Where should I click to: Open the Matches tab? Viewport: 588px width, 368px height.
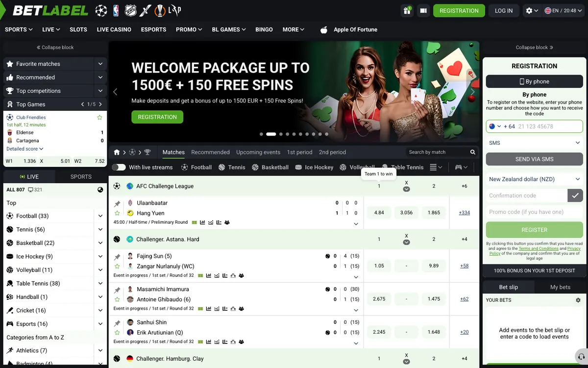coord(173,152)
